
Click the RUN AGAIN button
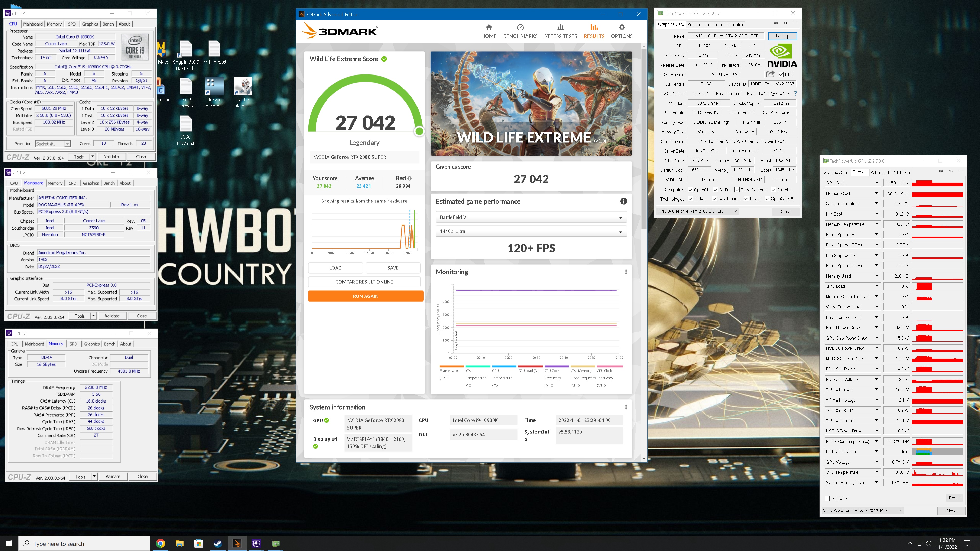coord(366,296)
